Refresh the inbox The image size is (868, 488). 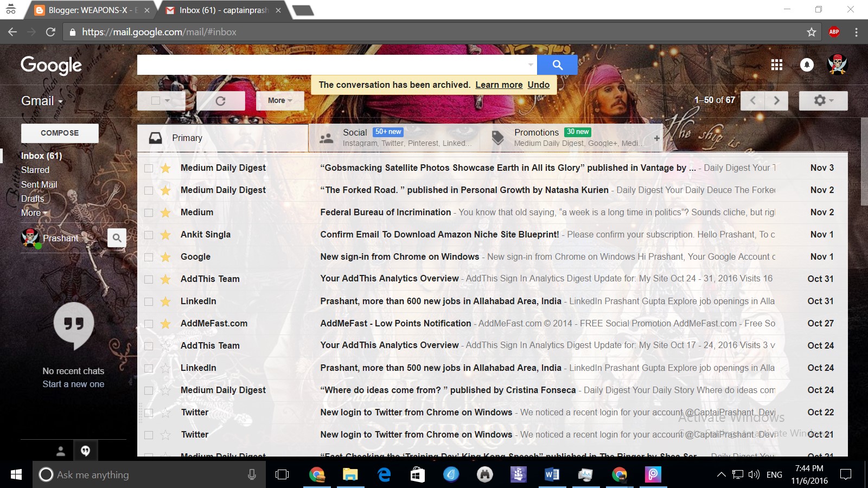coord(220,101)
